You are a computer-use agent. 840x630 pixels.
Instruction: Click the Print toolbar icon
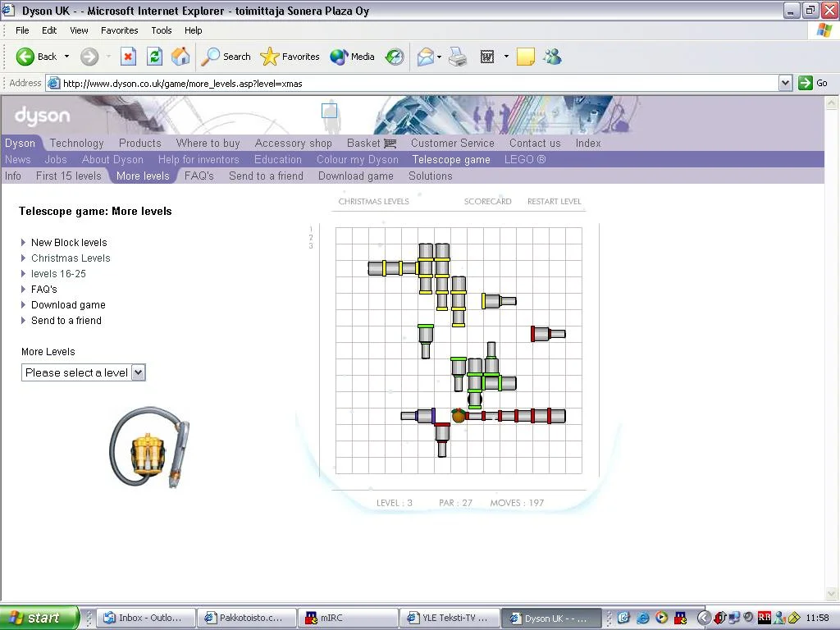(458, 57)
